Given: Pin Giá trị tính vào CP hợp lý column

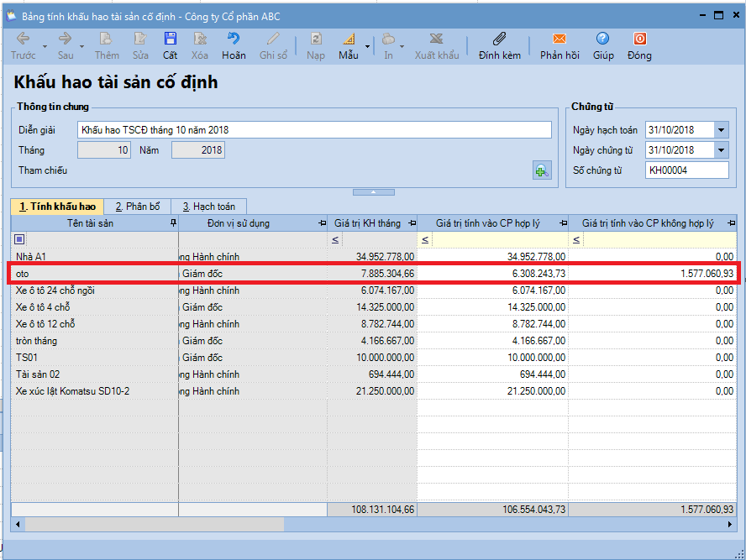Looking at the screenshot, I should (x=564, y=223).
